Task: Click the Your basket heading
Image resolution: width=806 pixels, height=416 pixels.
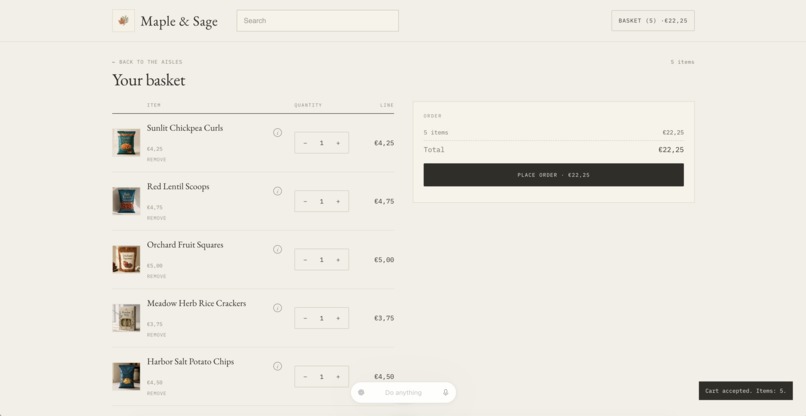Action: click(x=149, y=81)
